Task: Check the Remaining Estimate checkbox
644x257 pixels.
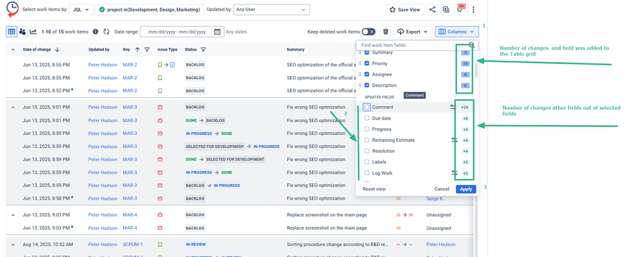Action: click(x=367, y=140)
